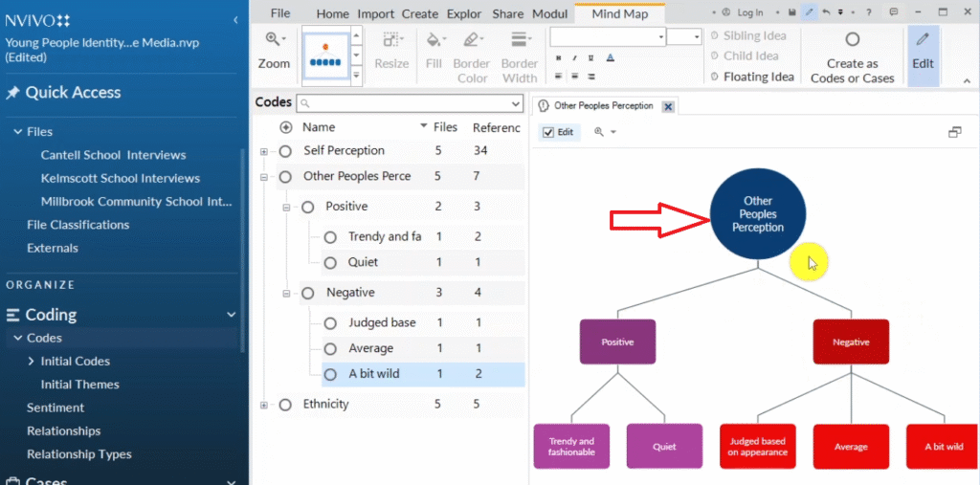
Task: Click the codes search input field
Action: tap(412, 103)
